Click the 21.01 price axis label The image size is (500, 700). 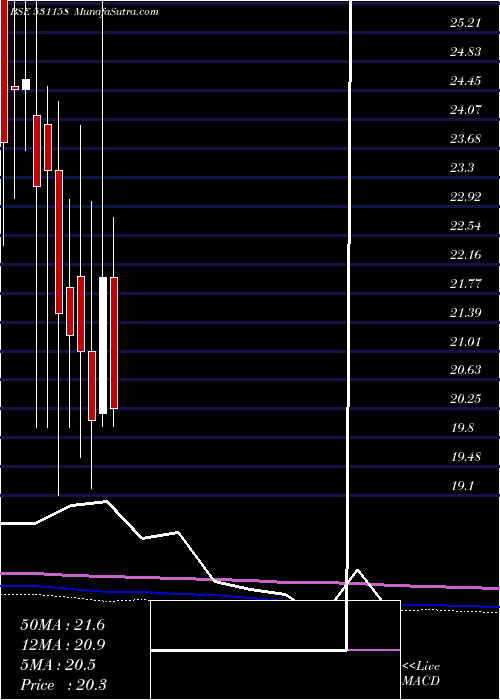(465, 342)
